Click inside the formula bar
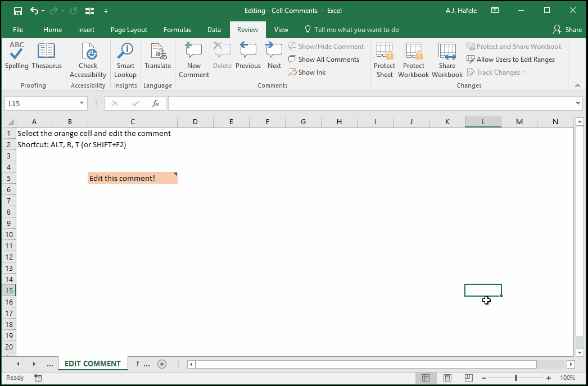This screenshot has height=386, width=588. [x=371, y=103]
